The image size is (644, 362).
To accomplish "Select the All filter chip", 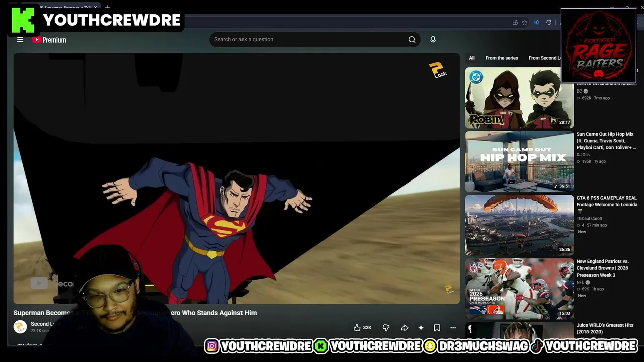I will 472,58.
